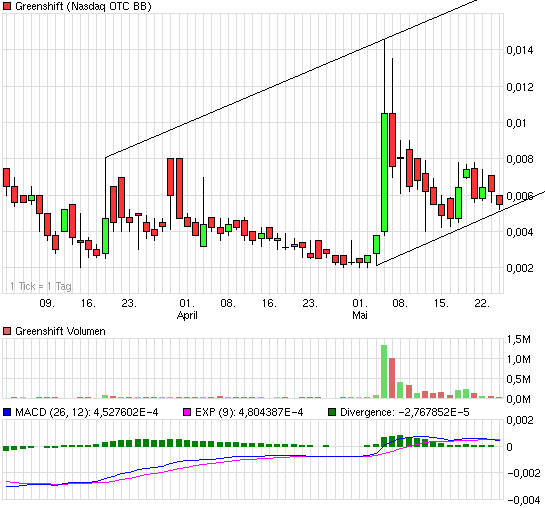Click the 'Greenshift (Nasdaq OTC BB)' title

pos(83,6)
